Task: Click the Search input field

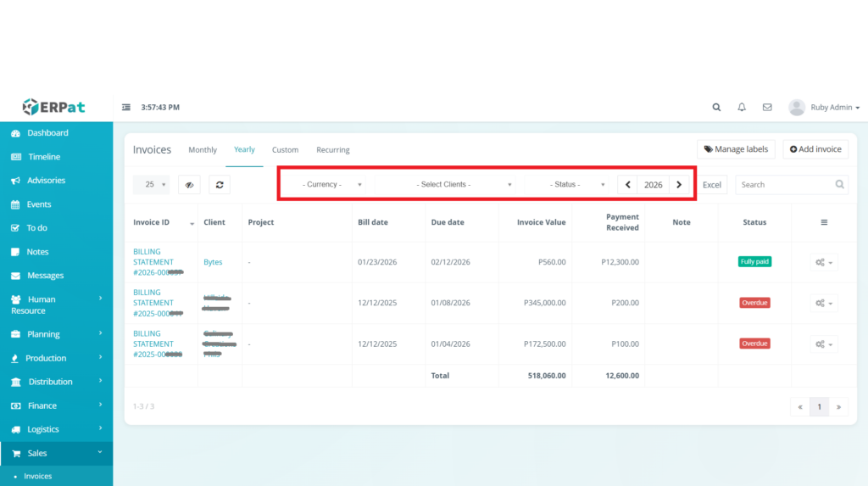Action: 784,184
